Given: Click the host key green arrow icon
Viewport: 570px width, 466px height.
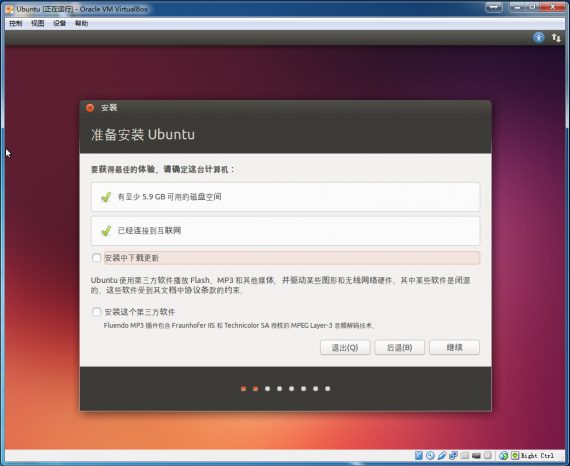Looking at the screenshot, I should [x=515, y=455].
